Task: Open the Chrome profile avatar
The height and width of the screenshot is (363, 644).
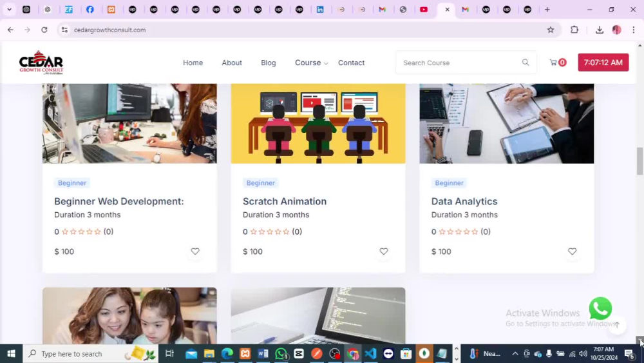Action: tap(616, 30)
